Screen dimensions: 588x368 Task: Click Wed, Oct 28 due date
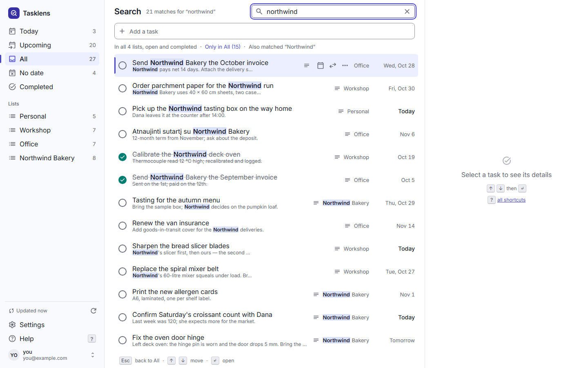coord(399,65)
